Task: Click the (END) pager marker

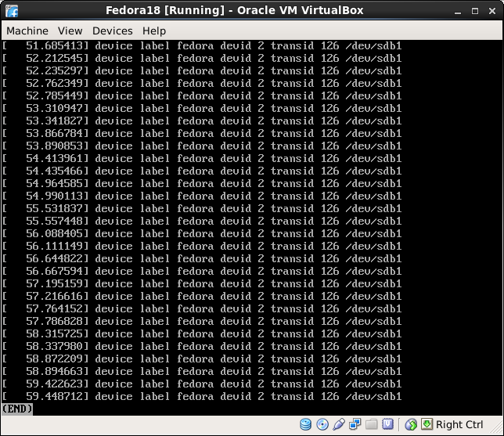Action: (17, 409)
